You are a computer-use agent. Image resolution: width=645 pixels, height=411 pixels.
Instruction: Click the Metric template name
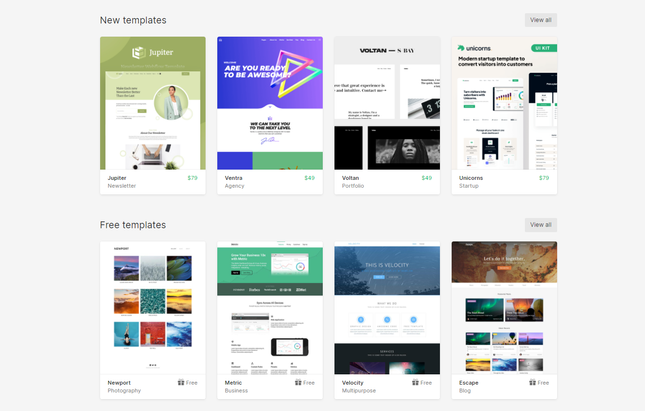233,383
